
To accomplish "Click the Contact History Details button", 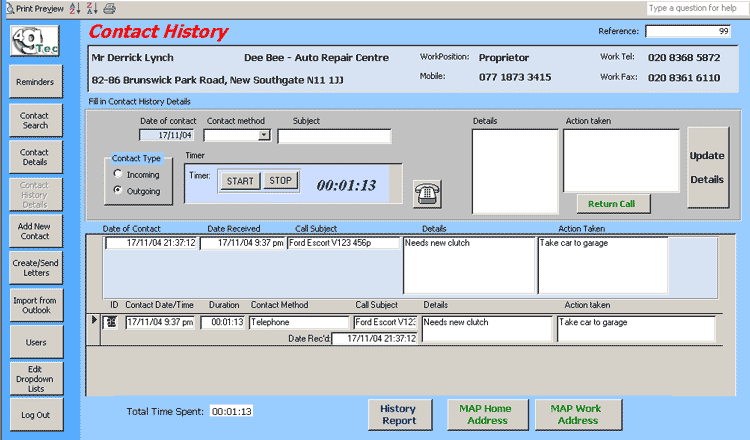I will [36, 195].
